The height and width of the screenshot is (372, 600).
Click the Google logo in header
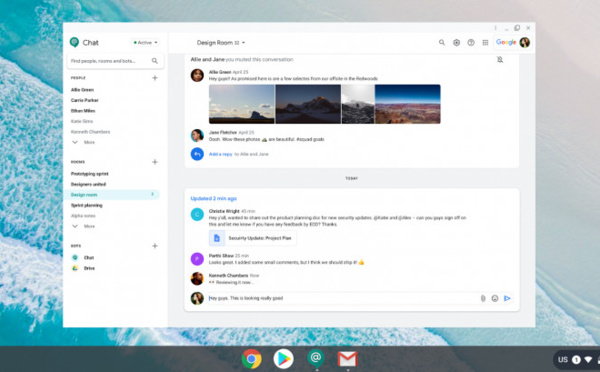[506, 42]
